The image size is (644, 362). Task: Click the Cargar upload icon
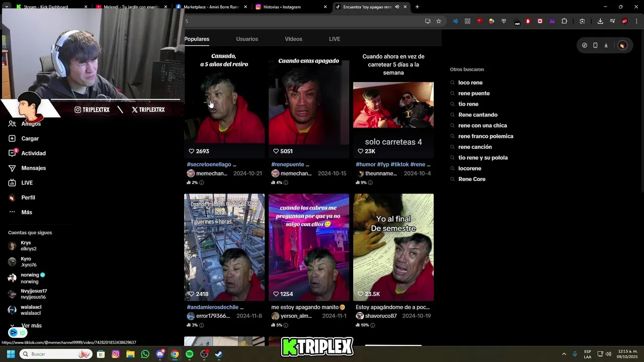(12, 138)
